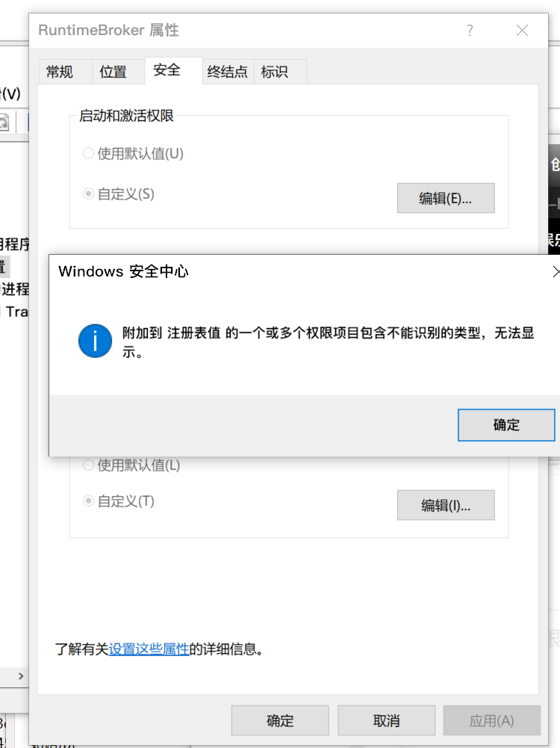Image resolution: width=560 pixels, height=748 pixels.
Task: Click the help question mark icon
Action: [470, 31]
